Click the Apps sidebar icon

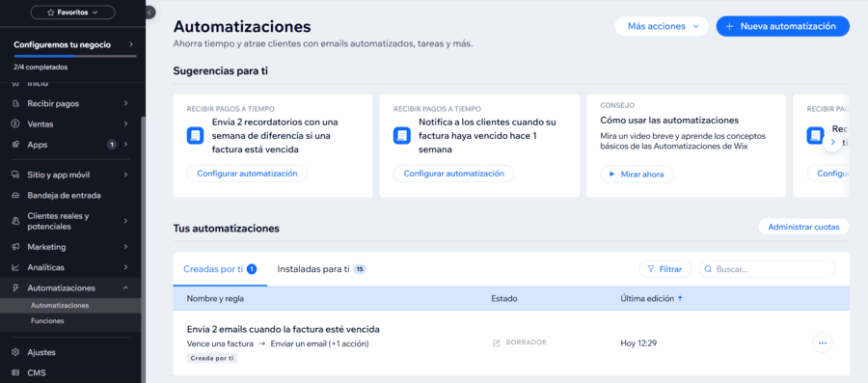tap(15, 145)
